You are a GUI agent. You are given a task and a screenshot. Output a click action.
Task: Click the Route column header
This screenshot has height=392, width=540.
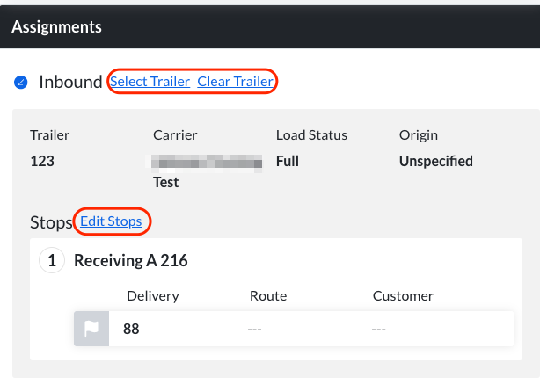[268, 296]
